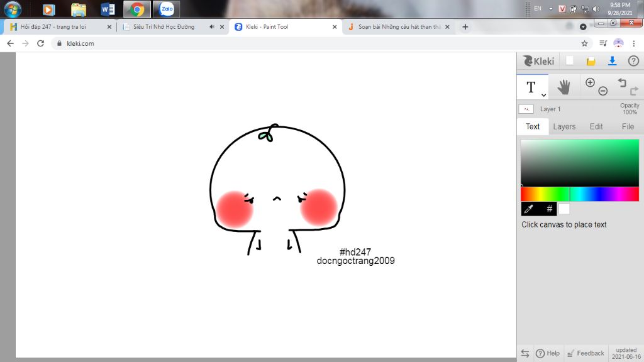The image size is (644, 362).
Task: Open the hex color input button
Action: [x=549, y=209]
